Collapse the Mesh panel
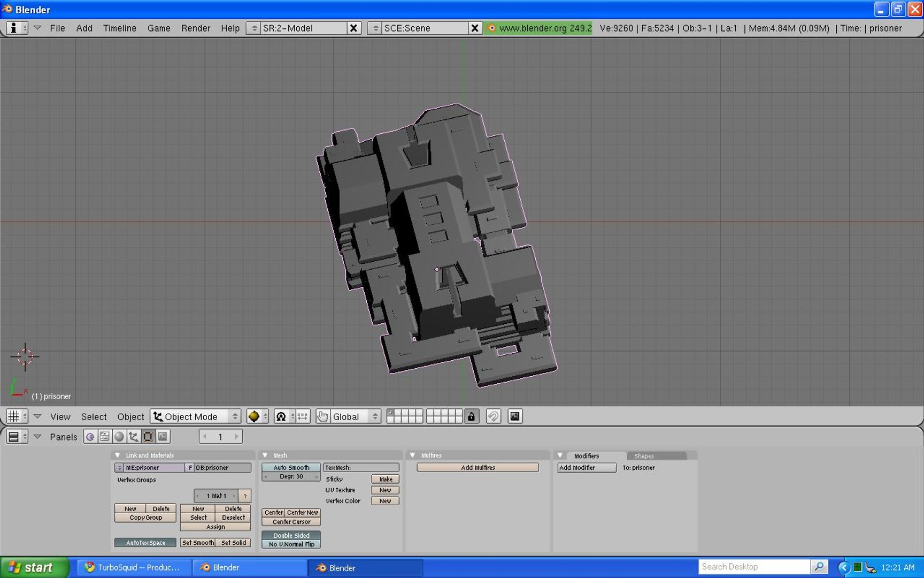 pos(265,455)
